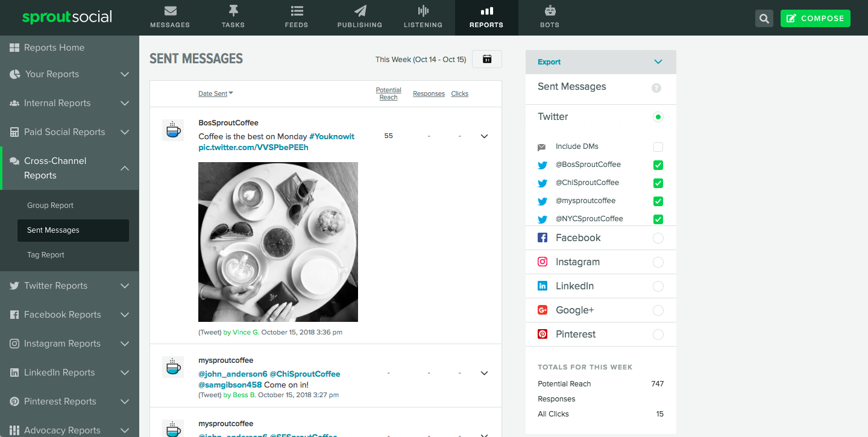Click the LinkedIn icon in the Export panel
This screenshot has width=868, height=437.
542,286
